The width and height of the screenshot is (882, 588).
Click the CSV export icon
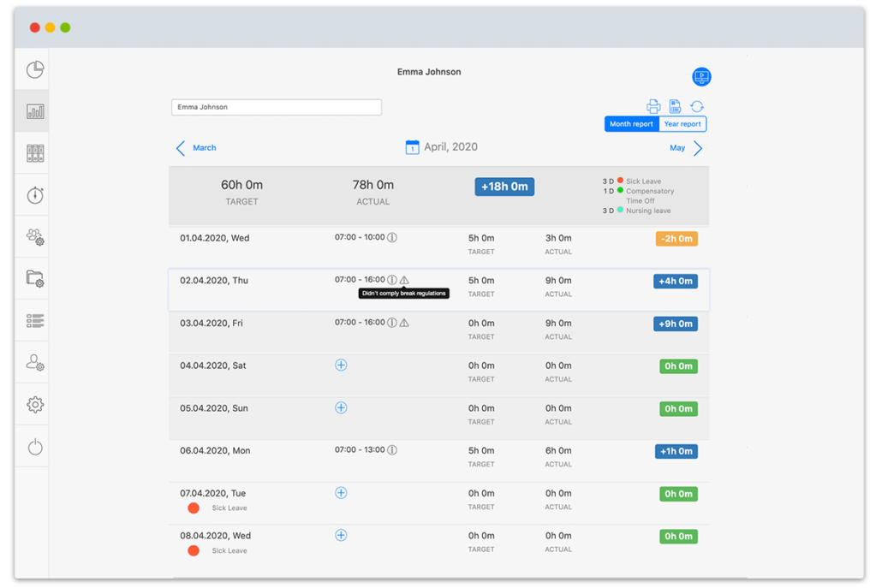[675, 105]
